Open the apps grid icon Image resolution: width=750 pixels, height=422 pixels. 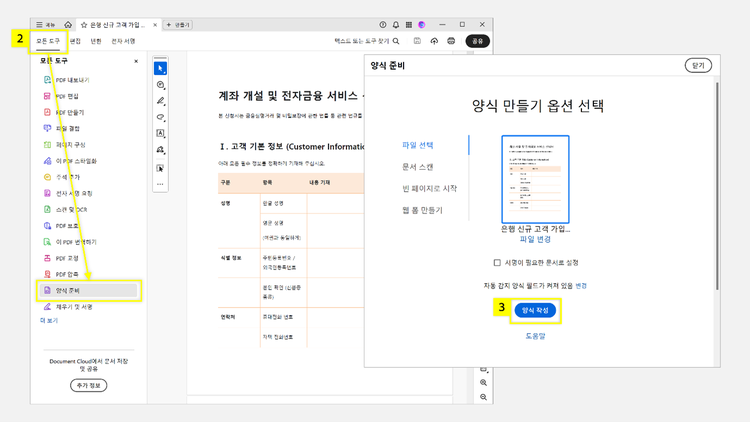[408, 25]
